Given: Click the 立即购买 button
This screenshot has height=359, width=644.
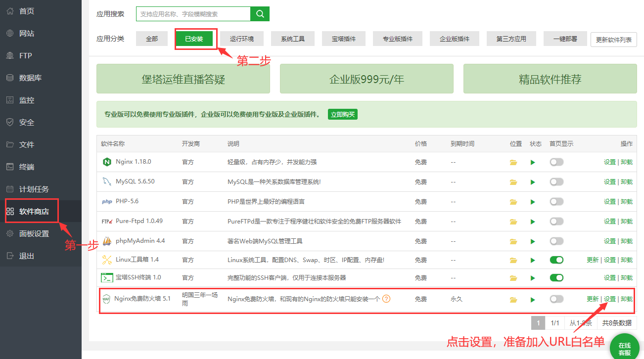Looking at the screenshot, I should (x=343, y=114).
